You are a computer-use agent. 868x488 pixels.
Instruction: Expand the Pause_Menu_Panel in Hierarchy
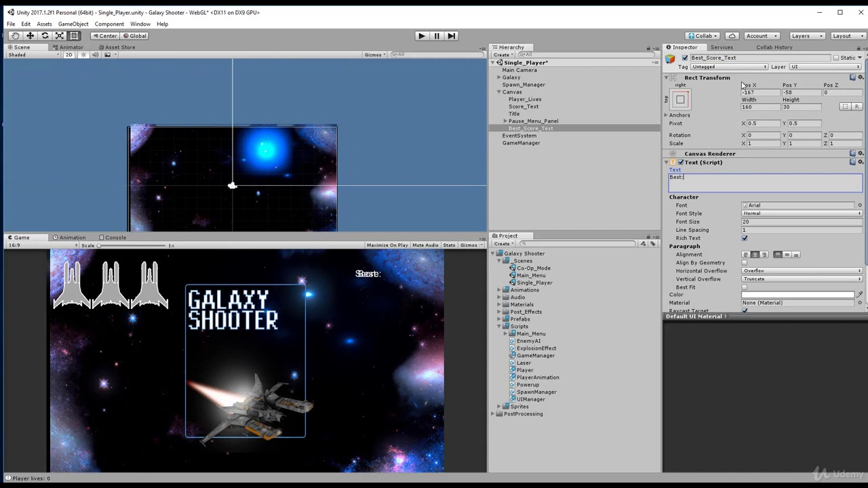point(505,121)
